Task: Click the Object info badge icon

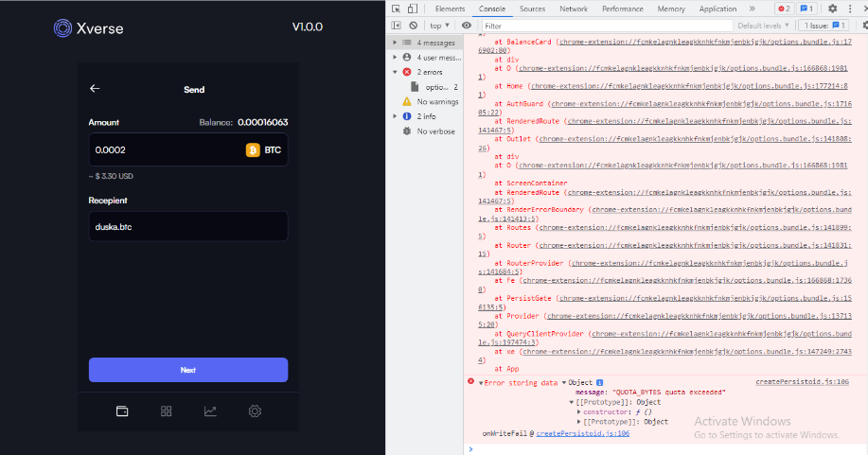Action: click(599, 382)
